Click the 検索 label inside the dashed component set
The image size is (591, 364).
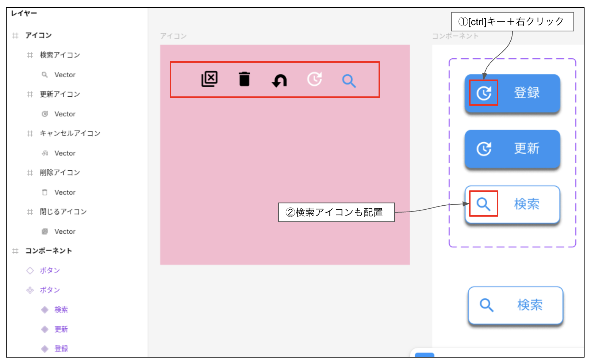[527, 204]
